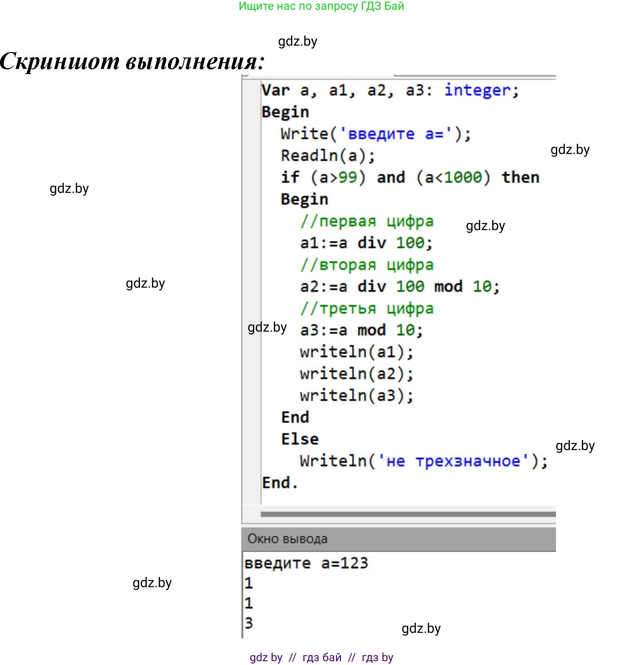Place cursor on 'a3:=a mod 10;' line
The image size is (644, 665).
361,330
